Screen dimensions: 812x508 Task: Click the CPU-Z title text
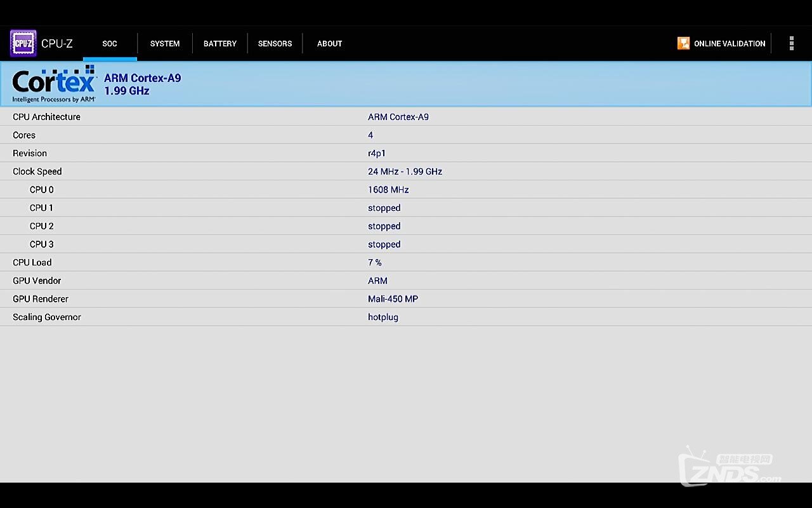pyautogui.click(x=57, y=44)
